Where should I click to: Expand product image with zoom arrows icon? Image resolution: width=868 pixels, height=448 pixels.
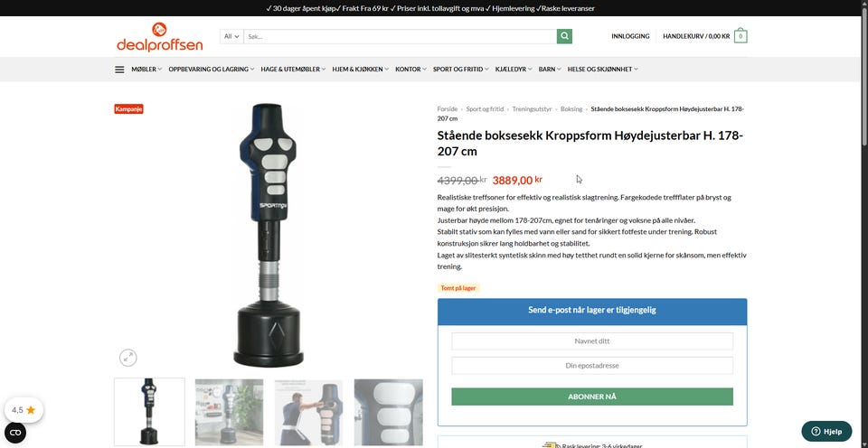(x=127, y=358)
